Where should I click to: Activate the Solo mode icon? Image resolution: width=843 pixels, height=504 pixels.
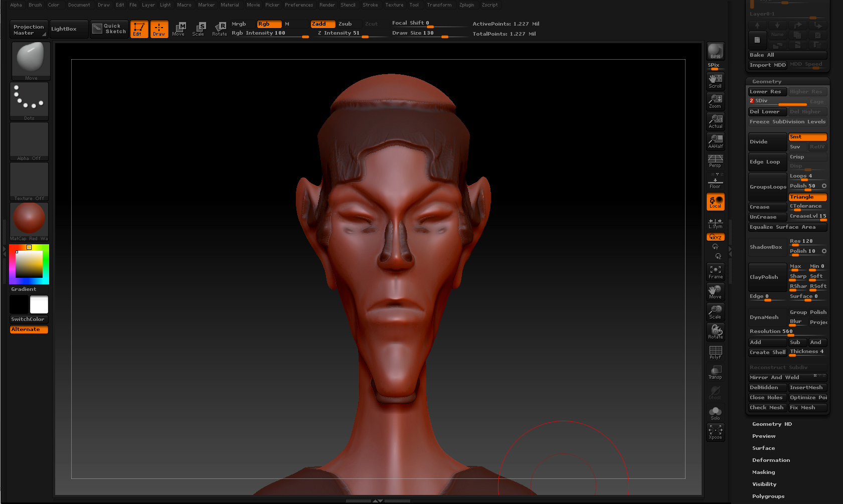tap(715, 413)
